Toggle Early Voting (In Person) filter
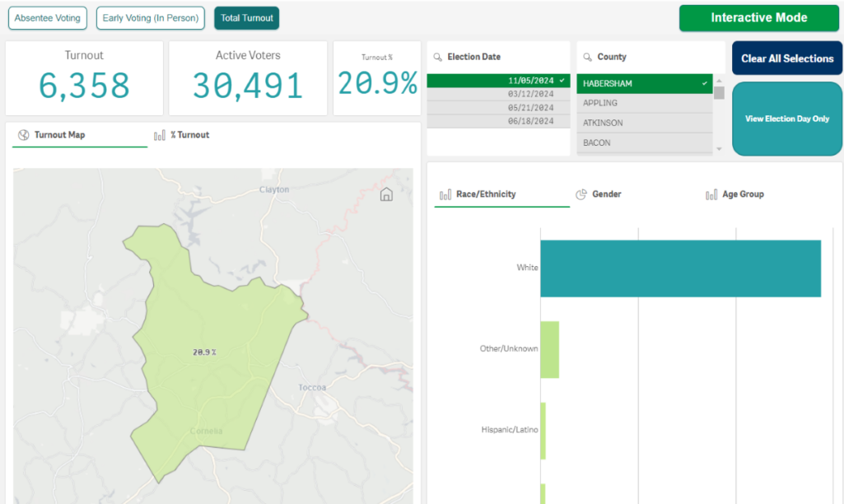 point(150,18)
